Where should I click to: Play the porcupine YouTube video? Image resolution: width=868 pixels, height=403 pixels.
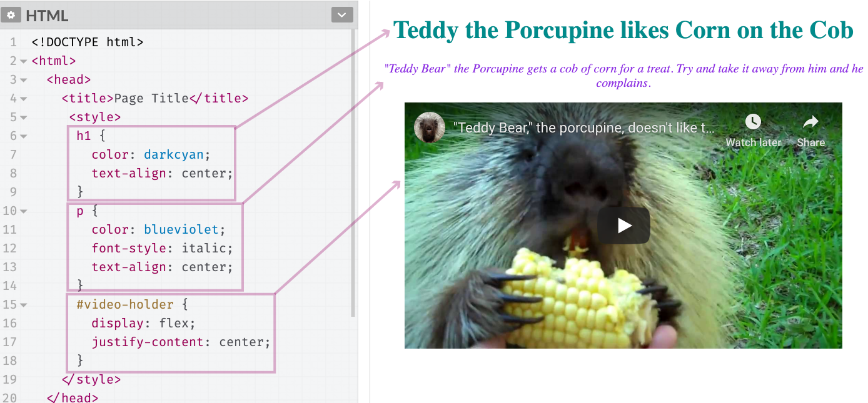pos(623,225)
